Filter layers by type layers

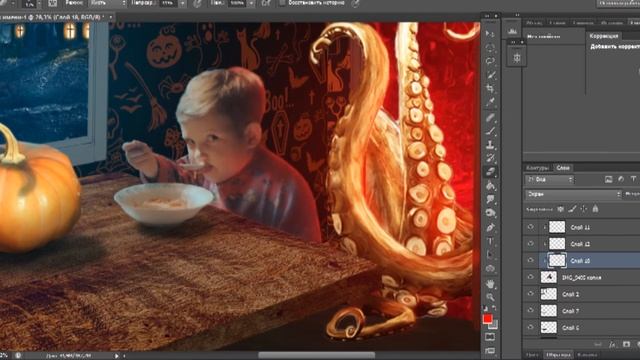(x=633, y=179)
